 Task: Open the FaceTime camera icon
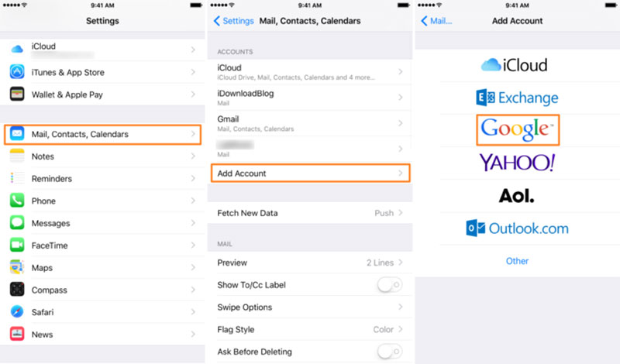(17, 246)
